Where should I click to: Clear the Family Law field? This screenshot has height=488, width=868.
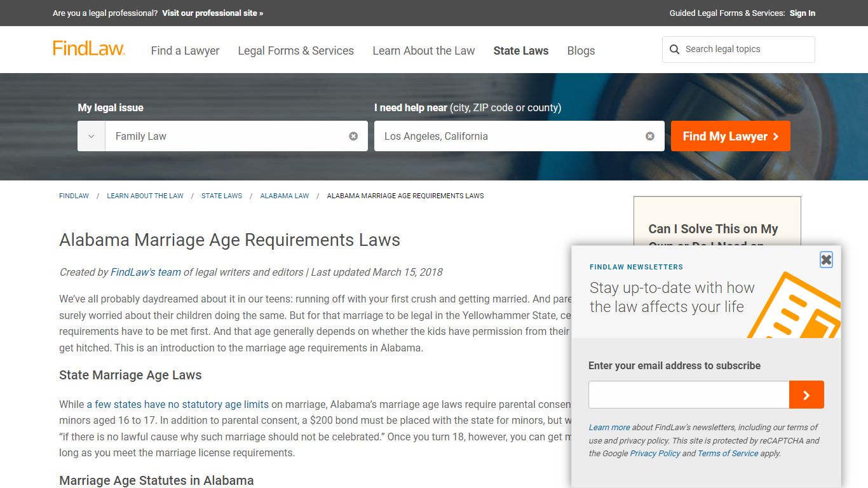353,136
